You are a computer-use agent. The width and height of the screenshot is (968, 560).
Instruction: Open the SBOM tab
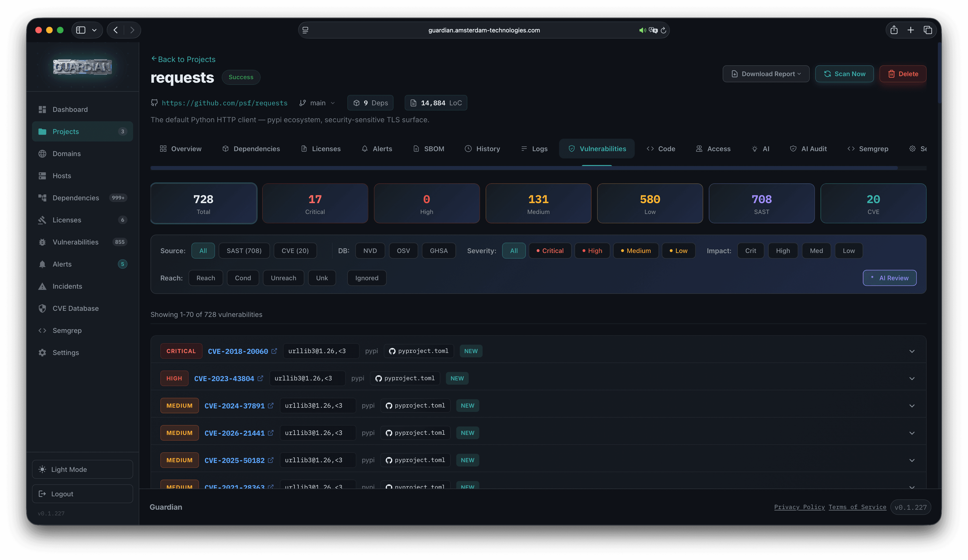(429, 149)
